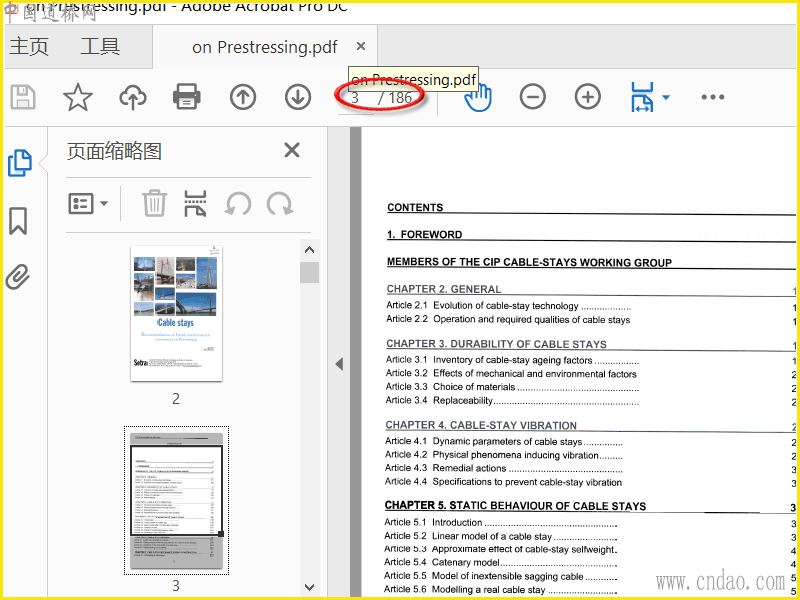Open more tools via the three dots
This screenshot has height=600, width=800.
[713, 97]
